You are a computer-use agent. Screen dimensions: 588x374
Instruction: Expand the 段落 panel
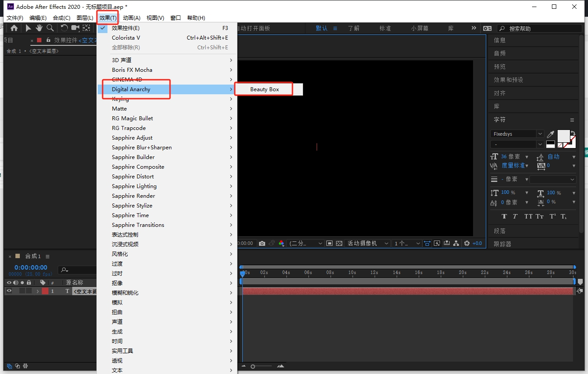[x=499, y=231]
